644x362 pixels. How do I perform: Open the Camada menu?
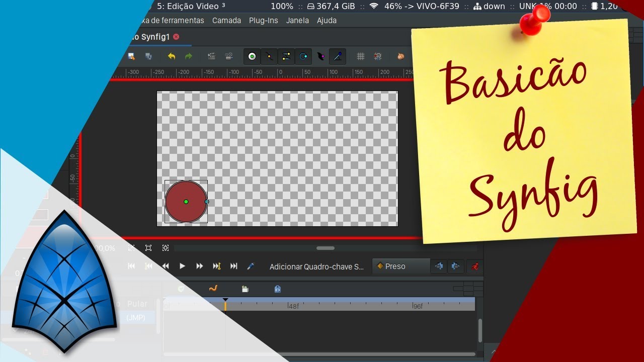pos(226,21)
